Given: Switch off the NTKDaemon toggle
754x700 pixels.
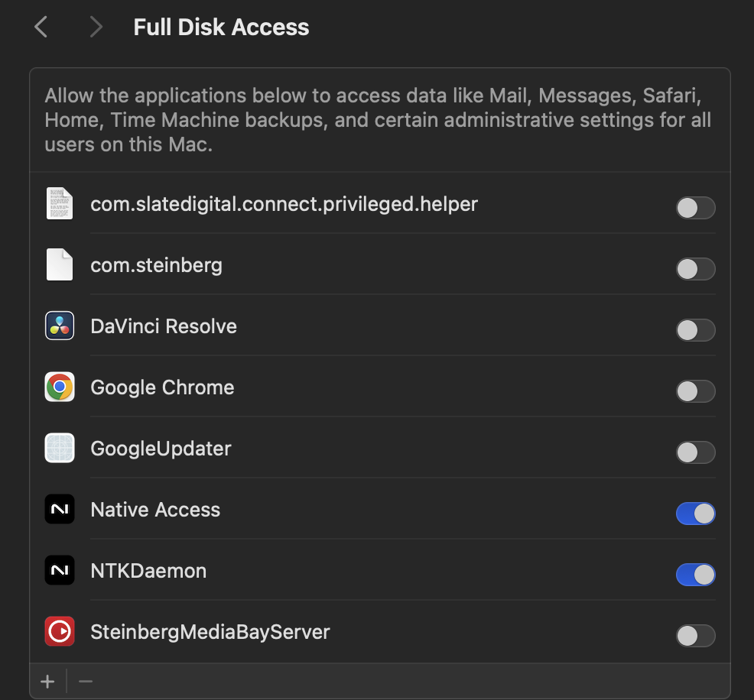Looking at the screenshot, I should point(696,575).
